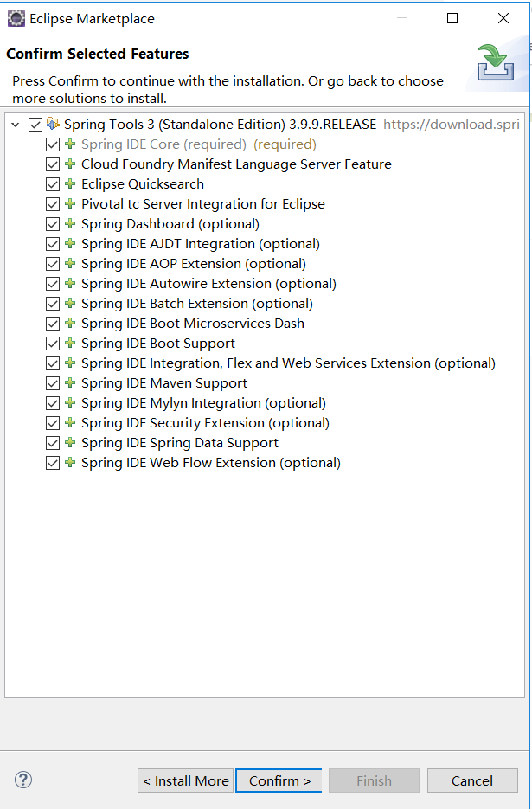The height and width of the screenshot is (809, 532).
Task: Select Spring IDE Spring Data Support entry
Action: (180, 443)
